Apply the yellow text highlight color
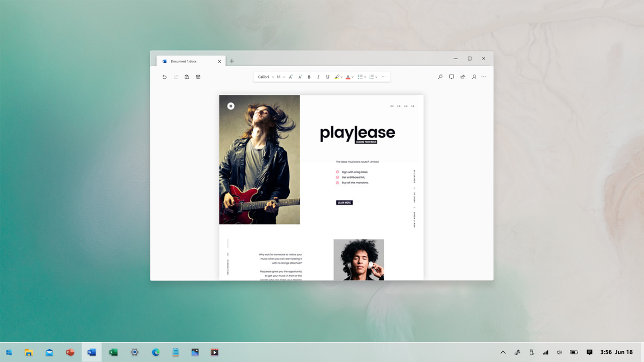This screenshot has width=644, height=362. (x=337, y=77)
